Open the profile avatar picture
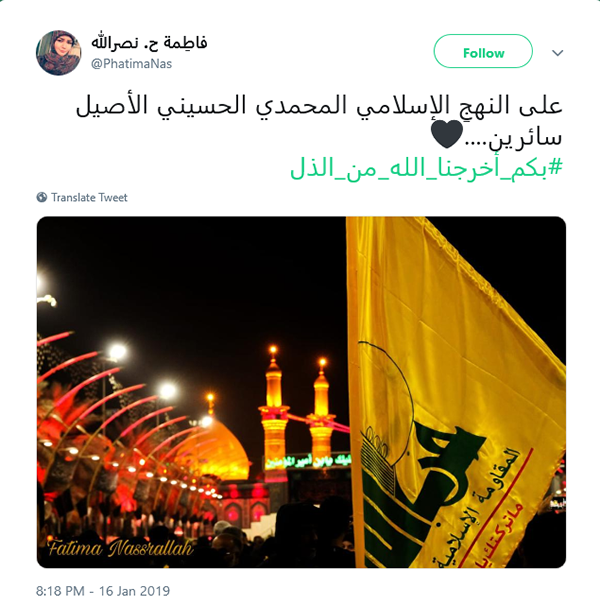This screenshot has width=600, height=606. [58, 53]
